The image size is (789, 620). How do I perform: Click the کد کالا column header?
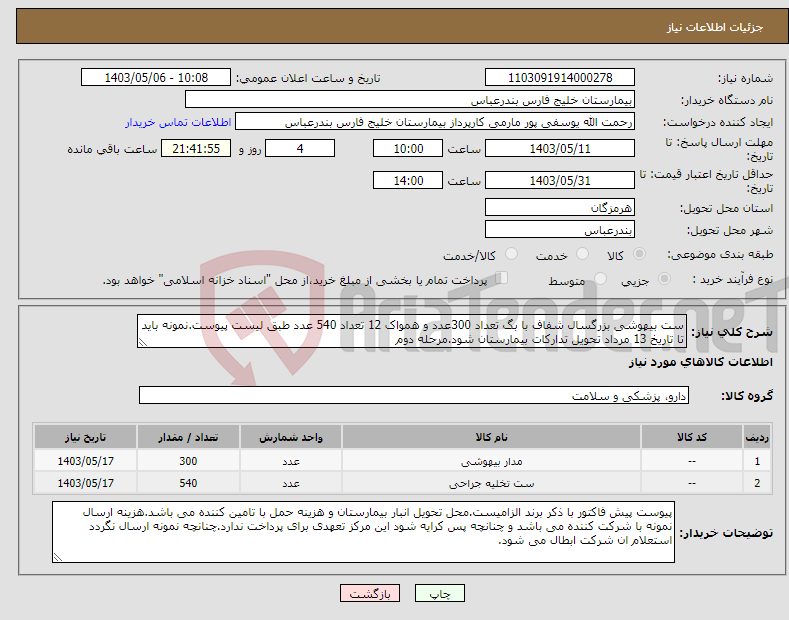tap(692, 437)
